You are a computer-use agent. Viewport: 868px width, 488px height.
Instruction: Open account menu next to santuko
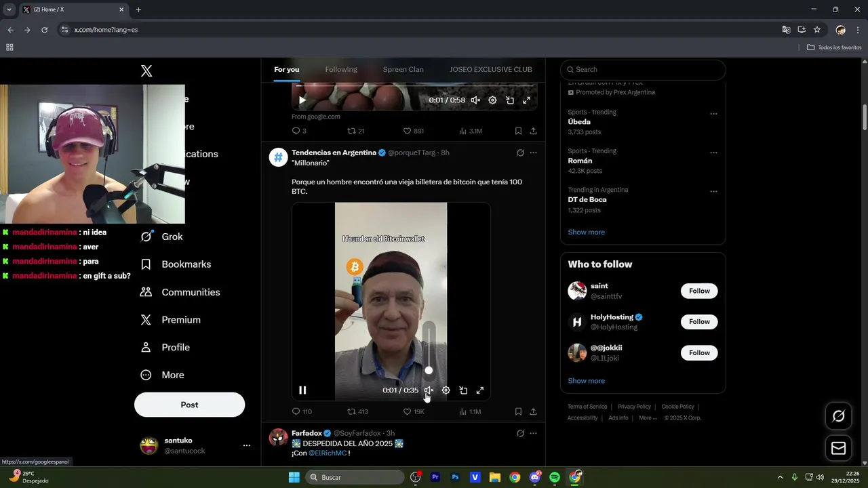click(247, 445)
